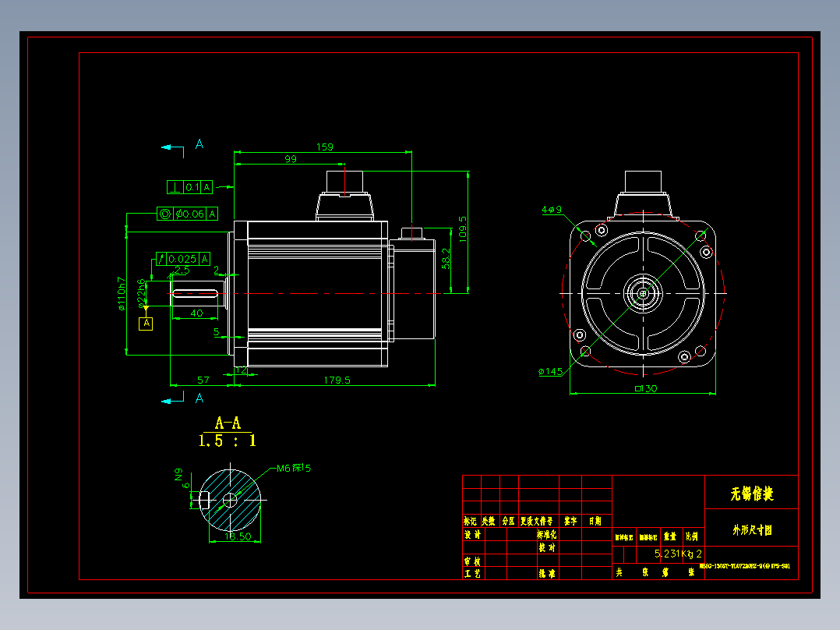Pick the □130 flange square dimension

[x=646, y=388]
